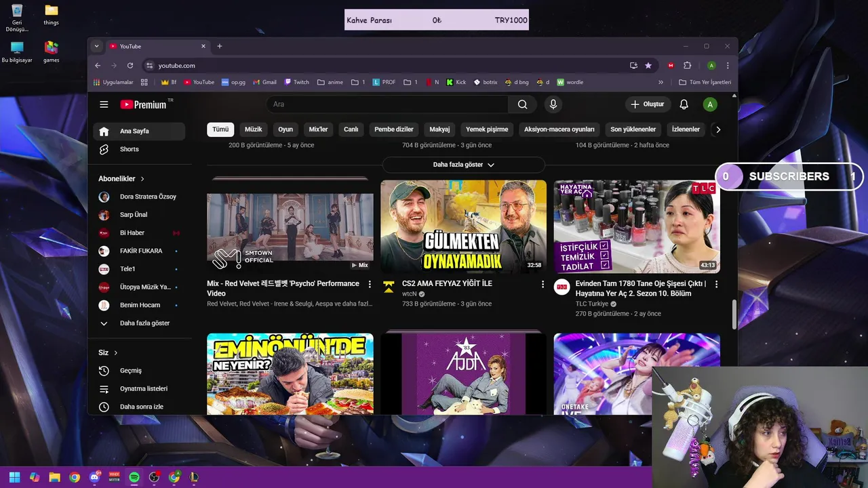Open op.gg bookmark
Image resolution: width=868 pixels, height=488 pixels.
click(x=233, y=82)
